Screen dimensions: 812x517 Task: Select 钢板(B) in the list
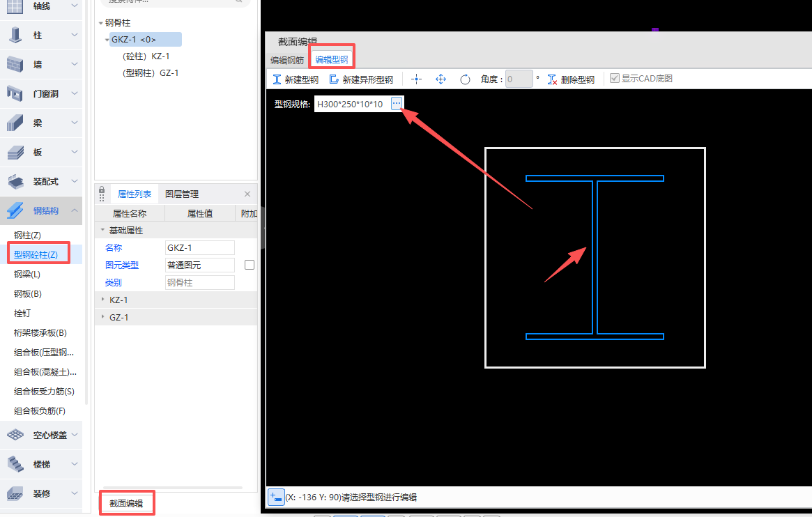[x=27, y=293]
